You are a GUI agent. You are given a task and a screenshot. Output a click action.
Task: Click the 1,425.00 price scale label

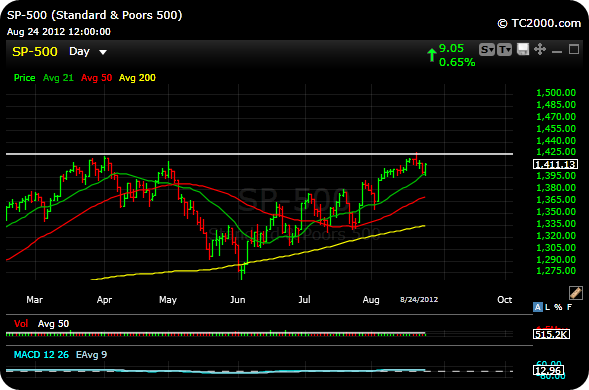pyautogui.click(x=556, y=152)
